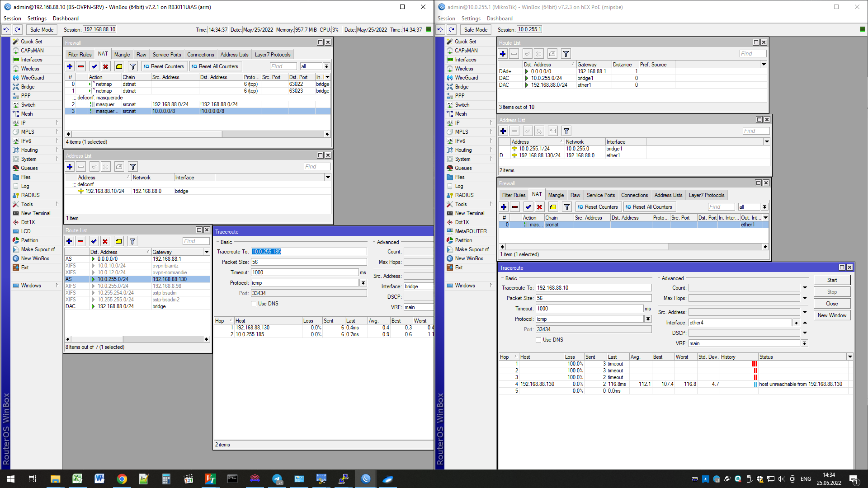The height and width of the screenshot is (488, 868).
Task: Open the filter funnel in BS-OVPN-SRV Route List
Action: pos(132,241)
